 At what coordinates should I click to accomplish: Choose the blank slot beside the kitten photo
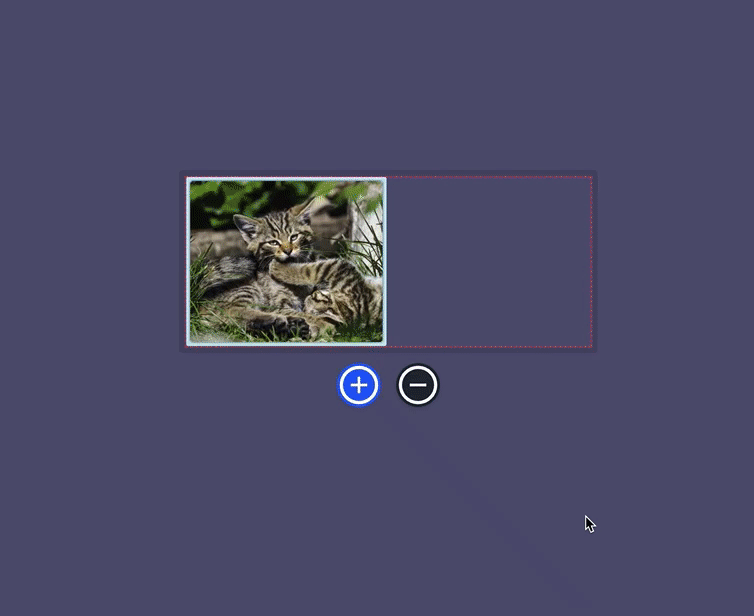tap(490, 262)
